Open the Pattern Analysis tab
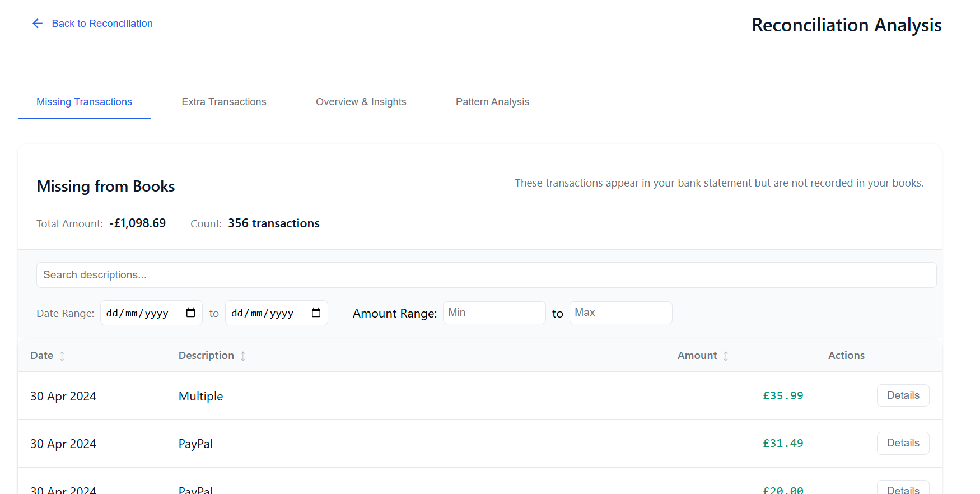This screenshot has width=980, height=494. point(492,102)
